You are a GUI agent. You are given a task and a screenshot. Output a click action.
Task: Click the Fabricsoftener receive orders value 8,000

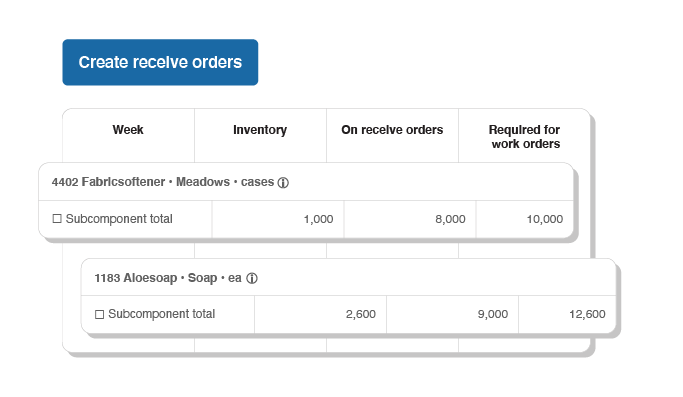coord(450,219)
